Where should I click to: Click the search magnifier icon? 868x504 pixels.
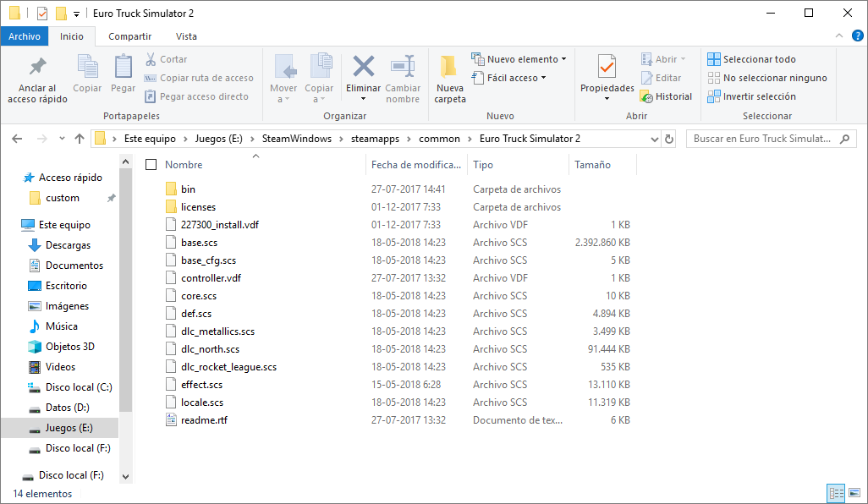(x=845, y=139)
